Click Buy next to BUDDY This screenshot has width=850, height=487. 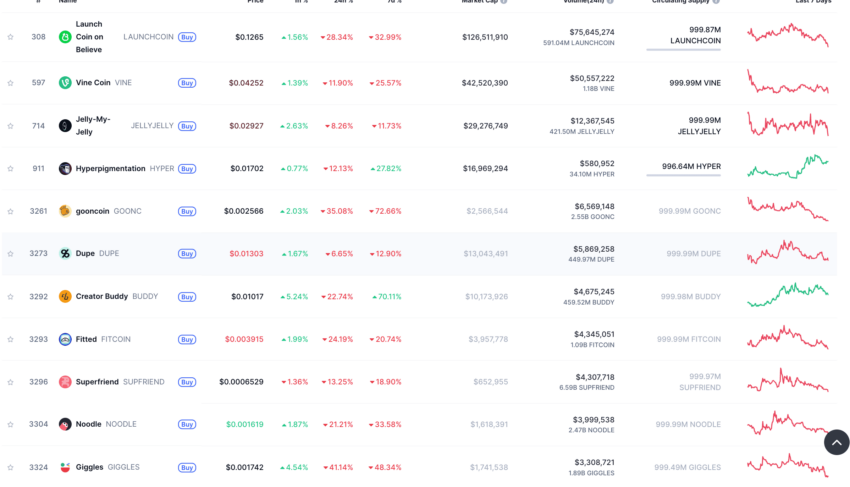187,297
